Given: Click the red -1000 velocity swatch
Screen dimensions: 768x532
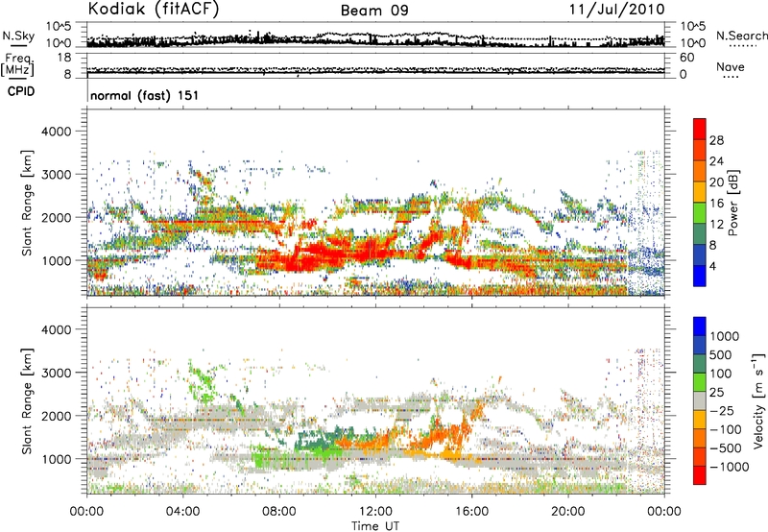Looking at the screenshot, I should [x=700, y=475].
